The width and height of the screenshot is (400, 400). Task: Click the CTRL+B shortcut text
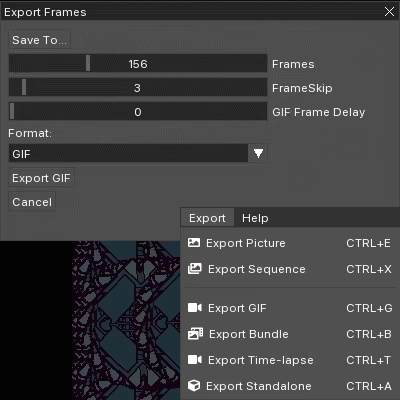tap(369, 334)
